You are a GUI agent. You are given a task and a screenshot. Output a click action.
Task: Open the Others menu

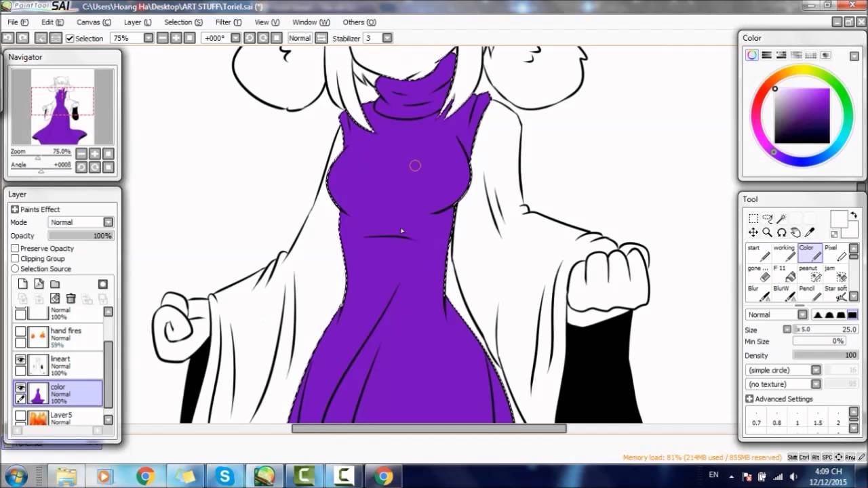click(359, 22)
